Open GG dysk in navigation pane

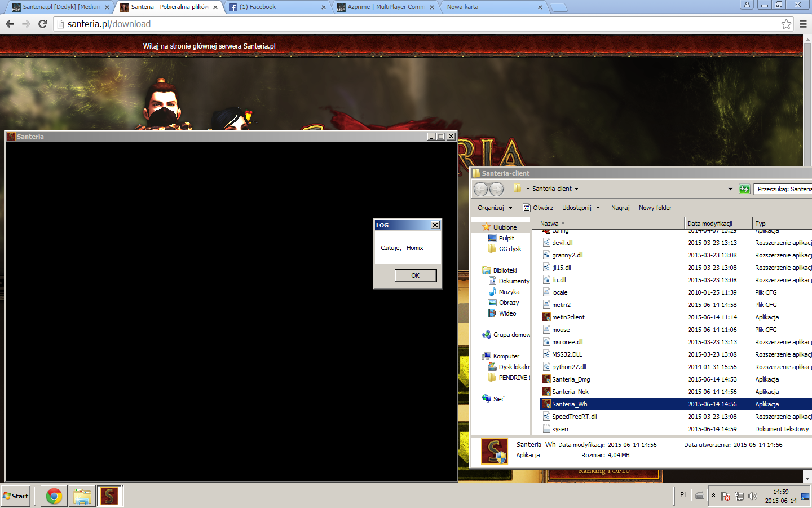[510, 249]
